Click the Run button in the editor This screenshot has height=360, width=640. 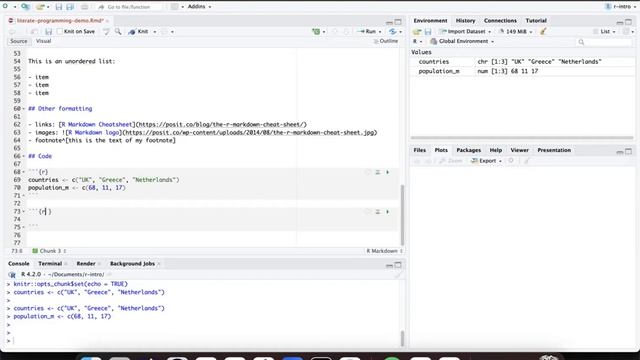[x=367, y=31]
